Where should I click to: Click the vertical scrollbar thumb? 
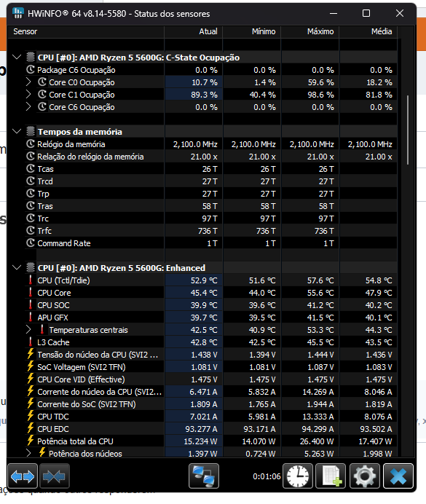click(x=408, y=130)
